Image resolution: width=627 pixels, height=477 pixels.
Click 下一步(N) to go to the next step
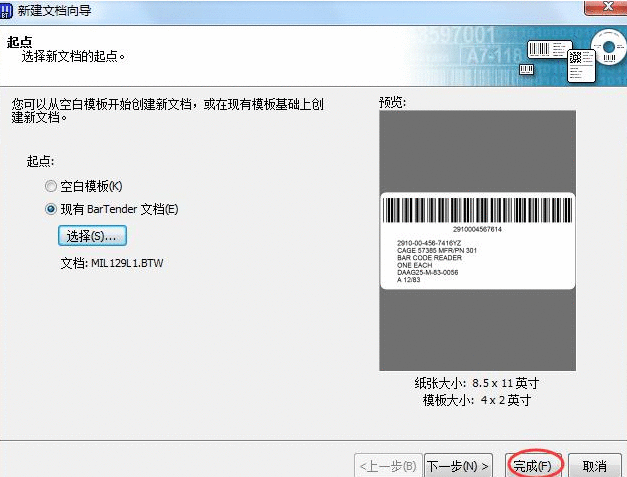458,466
